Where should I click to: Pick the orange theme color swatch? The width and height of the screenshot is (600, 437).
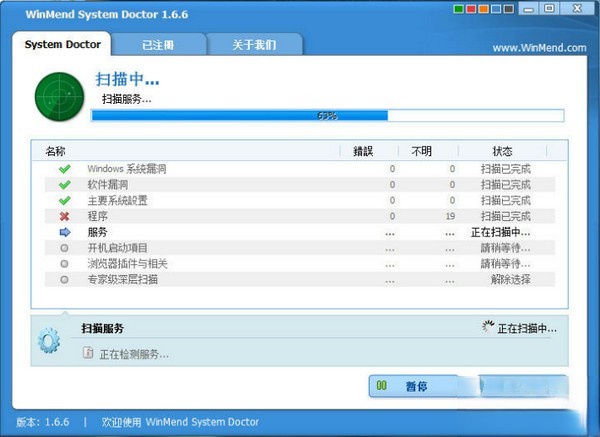point(483,9)
